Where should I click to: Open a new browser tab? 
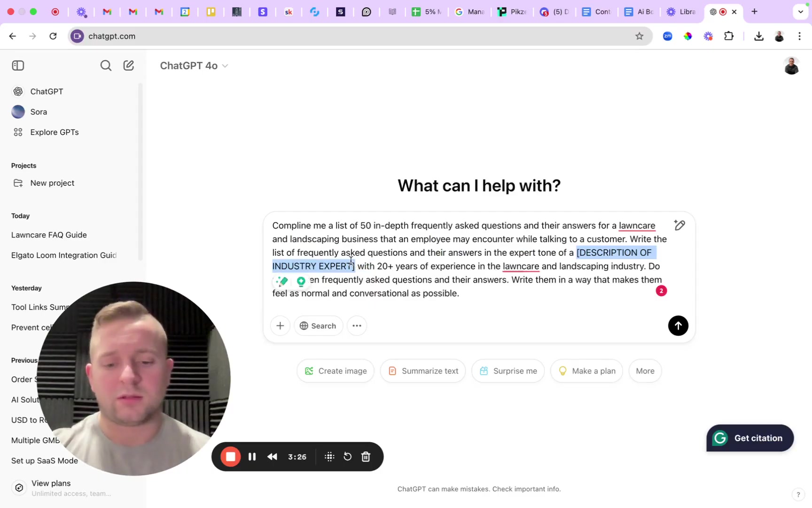coord(754,12)
